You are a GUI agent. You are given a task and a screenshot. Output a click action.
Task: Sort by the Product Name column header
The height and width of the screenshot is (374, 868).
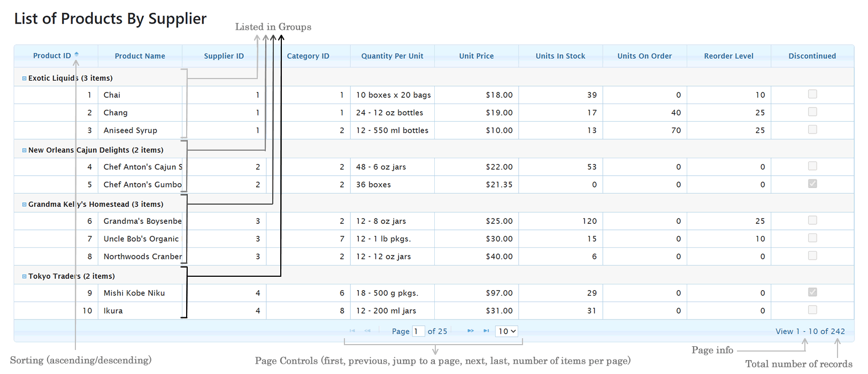(x=140, y=56)
